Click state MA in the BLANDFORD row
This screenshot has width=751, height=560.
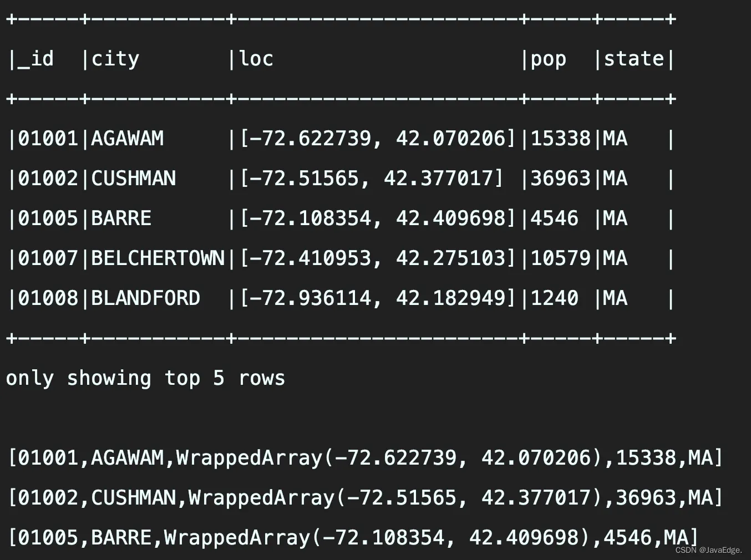(615, 298)
